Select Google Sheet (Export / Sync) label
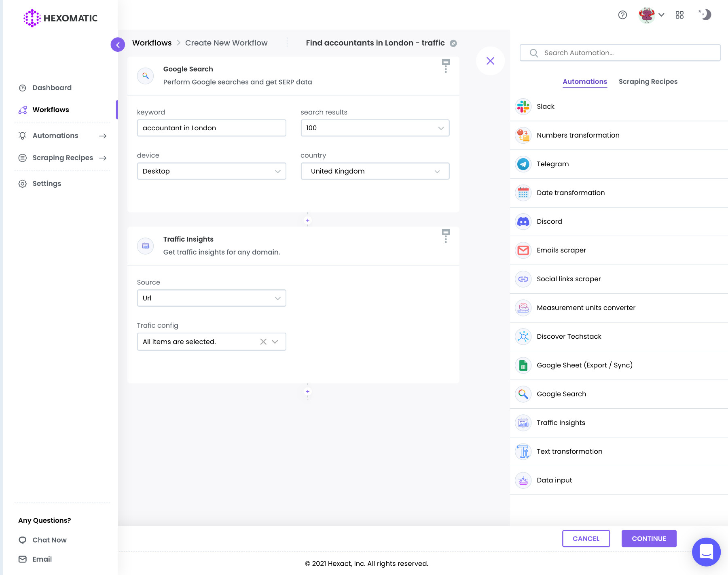This screenshot has height=575, width=728. 584,365
